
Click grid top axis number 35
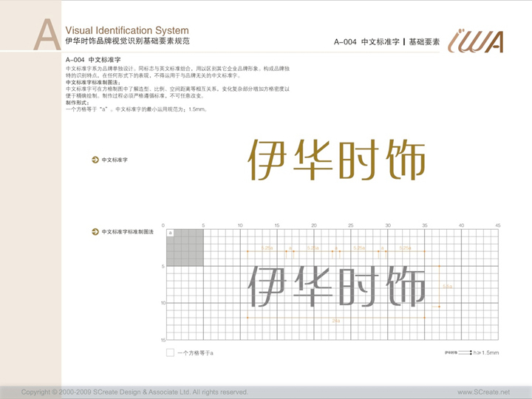click(425, 225)
